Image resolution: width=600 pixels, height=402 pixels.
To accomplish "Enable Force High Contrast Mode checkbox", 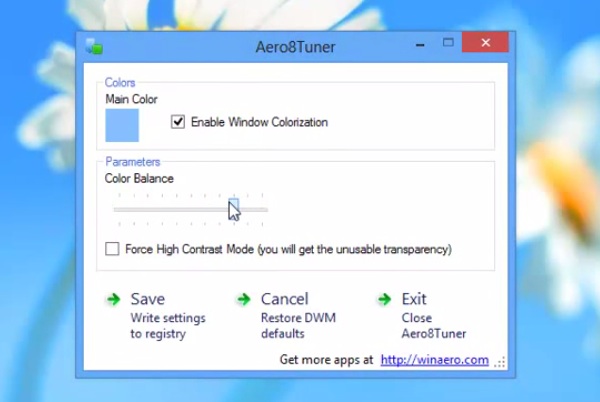I will 112,249.
